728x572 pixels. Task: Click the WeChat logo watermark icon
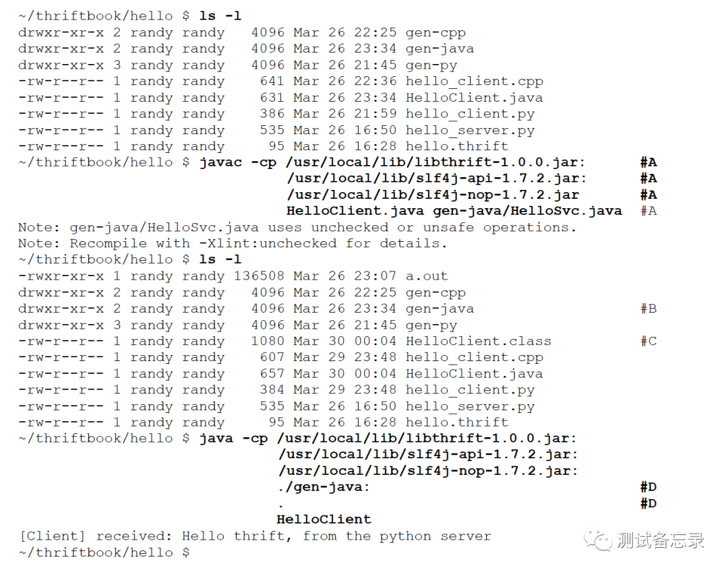coord(598,540)
